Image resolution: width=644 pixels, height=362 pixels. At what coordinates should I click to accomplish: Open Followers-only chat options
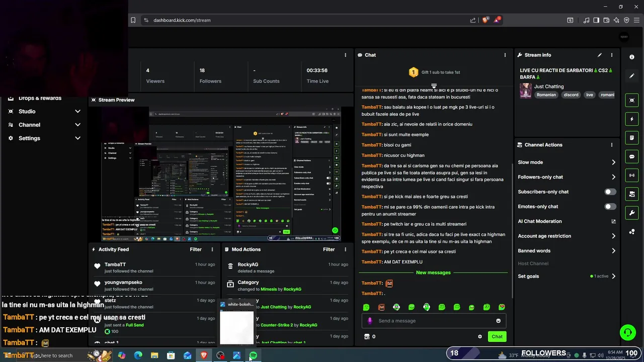567,177
